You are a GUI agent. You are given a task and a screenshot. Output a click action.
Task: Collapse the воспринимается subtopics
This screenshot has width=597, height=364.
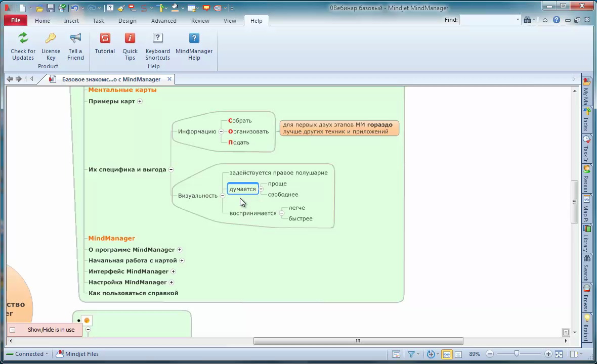click(282, 213)
